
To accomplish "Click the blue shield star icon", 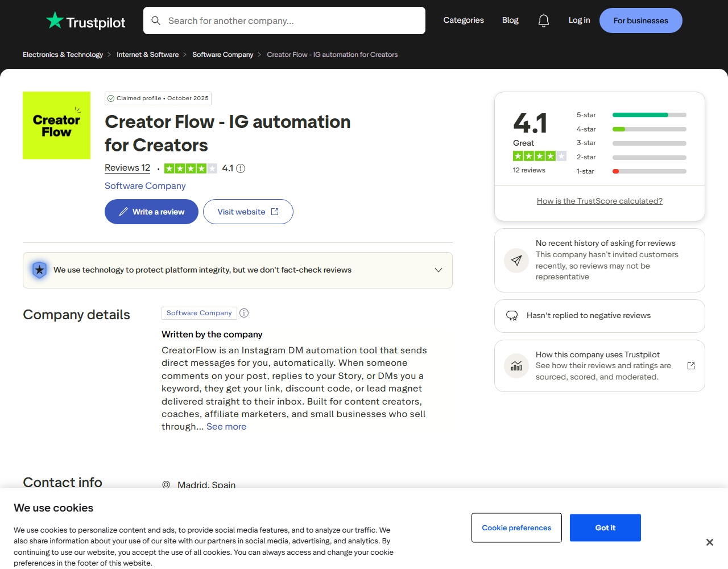I will [x=39, y=270].
